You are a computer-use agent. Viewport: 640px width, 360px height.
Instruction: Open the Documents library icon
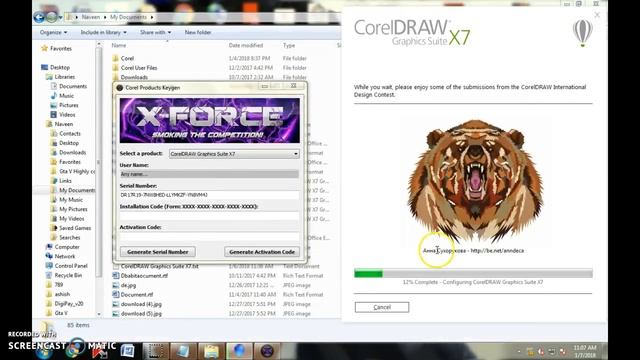click(53, 86)
